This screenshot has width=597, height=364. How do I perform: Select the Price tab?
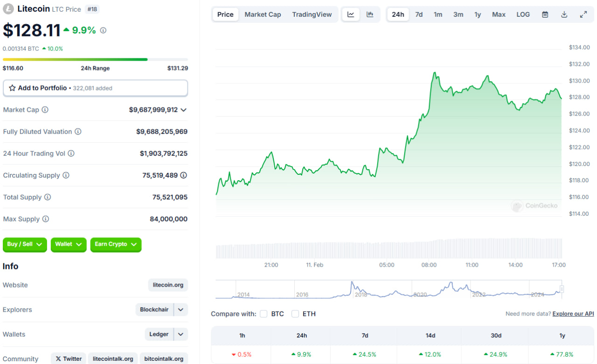tap(225, 14)
